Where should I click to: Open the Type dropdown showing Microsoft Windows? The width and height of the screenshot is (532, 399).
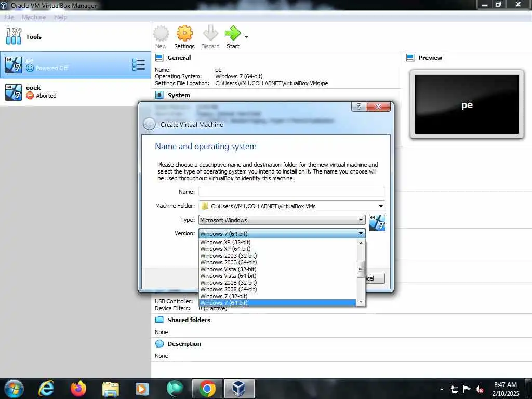[282, 220]
